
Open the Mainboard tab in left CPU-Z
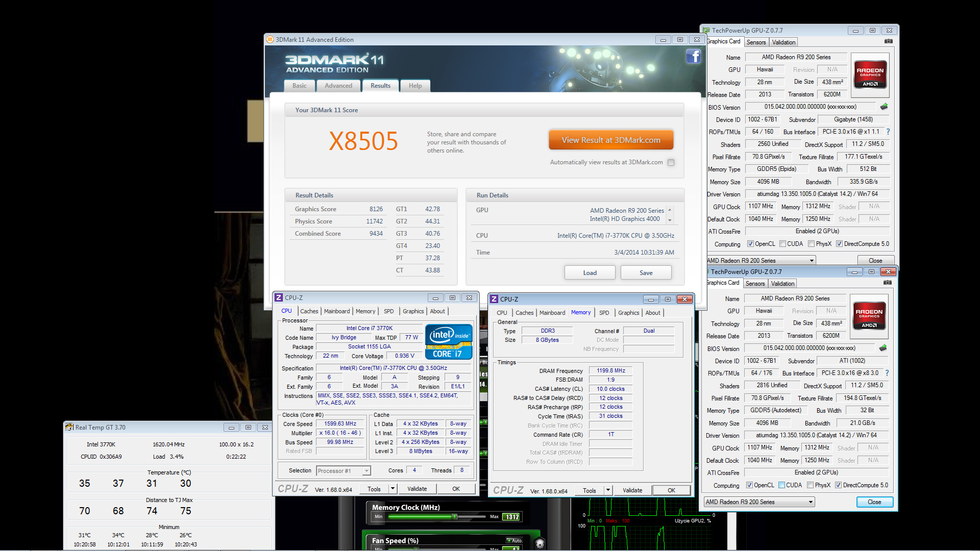(x=337, y=311)
